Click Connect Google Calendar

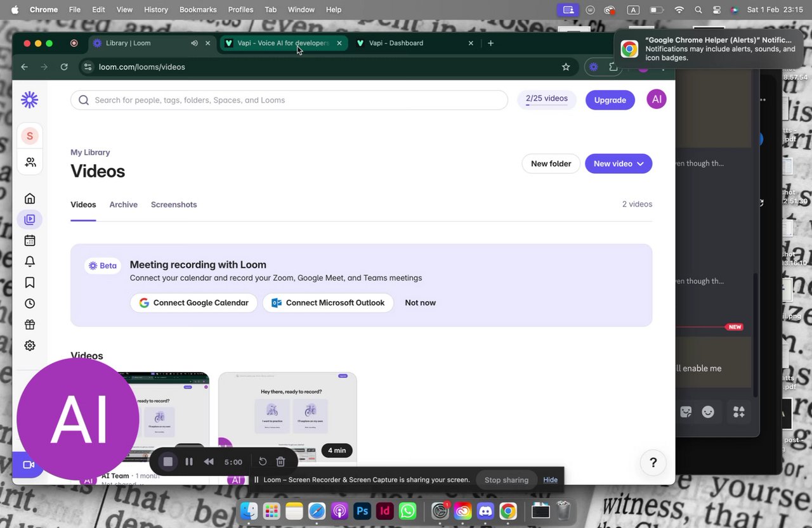pos(193,303)
